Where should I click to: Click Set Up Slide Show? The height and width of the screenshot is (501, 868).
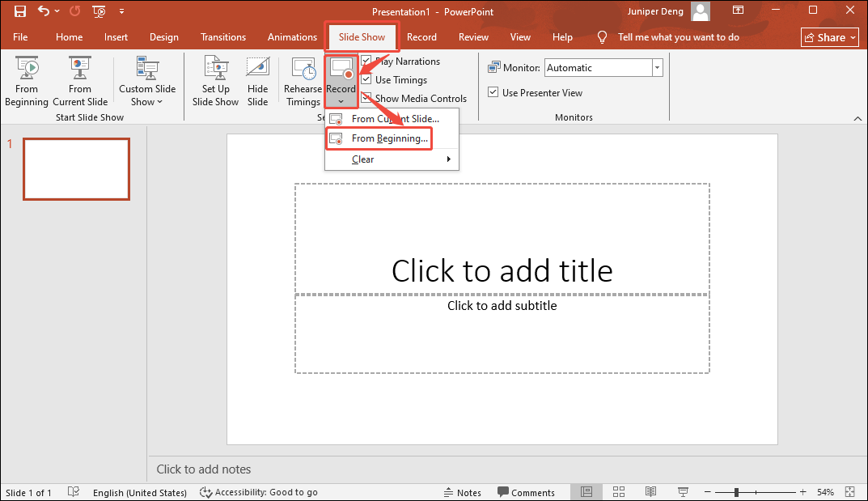(215, 80)
